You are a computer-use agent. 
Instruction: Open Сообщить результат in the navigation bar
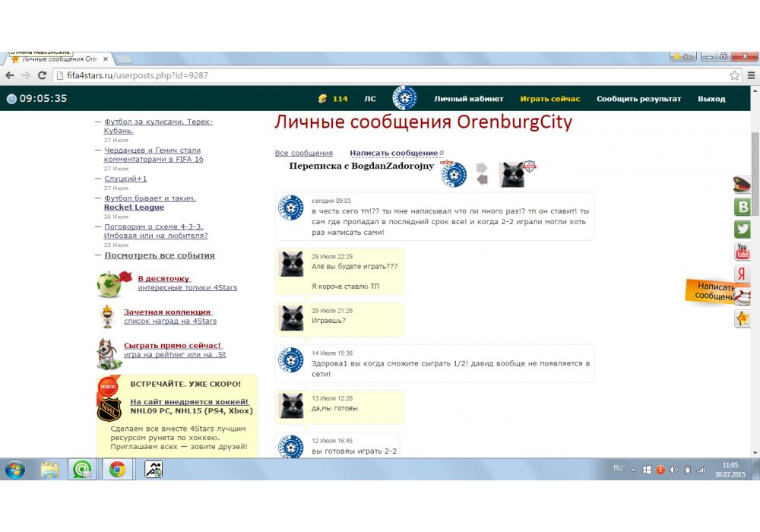coord(638,99)
